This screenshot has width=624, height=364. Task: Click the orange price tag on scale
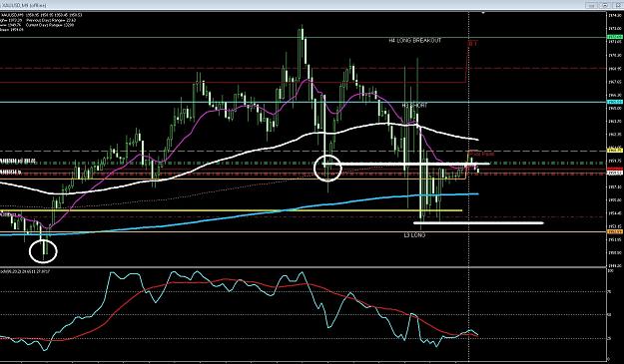pos(615,231)
